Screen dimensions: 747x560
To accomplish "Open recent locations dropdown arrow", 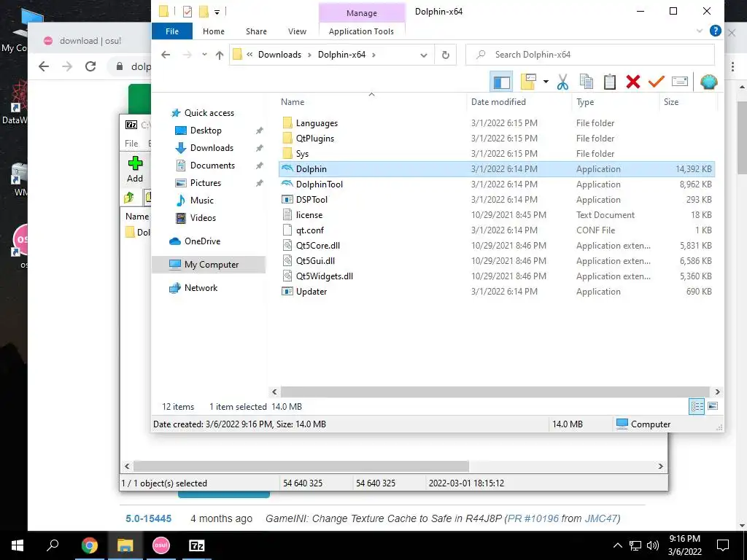I will [204, 55].
